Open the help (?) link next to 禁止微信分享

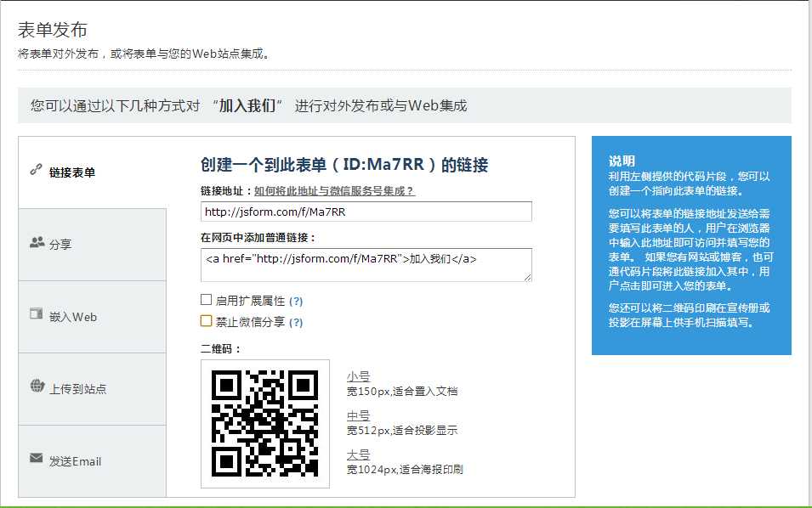click(x=296, y=322)
